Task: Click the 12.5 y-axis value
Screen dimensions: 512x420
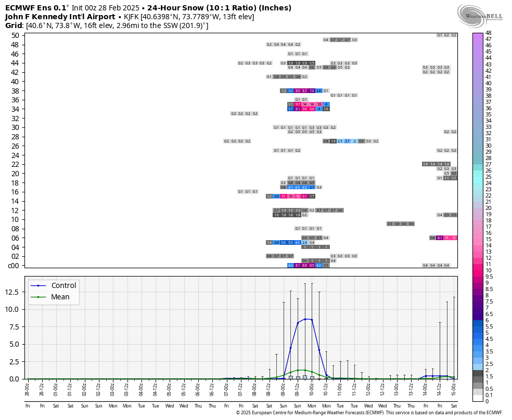Action: click(x=11, y=292)
